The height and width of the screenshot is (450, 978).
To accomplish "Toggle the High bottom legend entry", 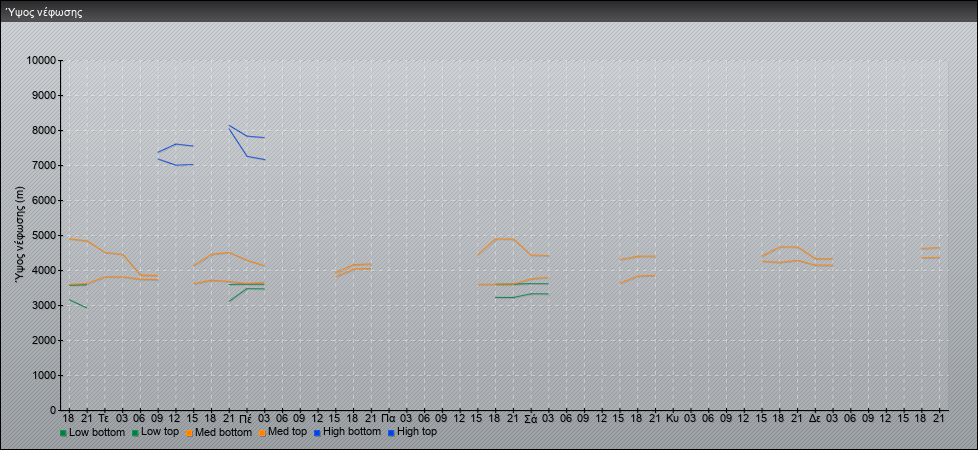I will tap(347, 432).
